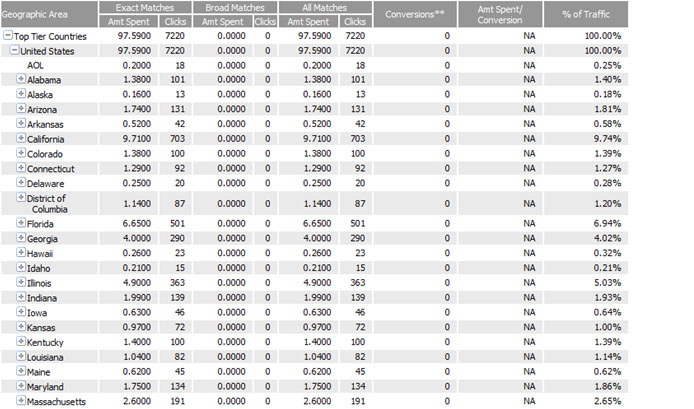Expand the Kentucky row
The height and width of the screenshot is (409, 694).
point(21,341)
